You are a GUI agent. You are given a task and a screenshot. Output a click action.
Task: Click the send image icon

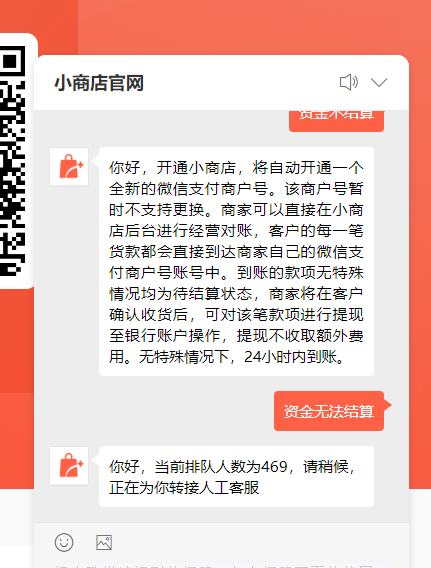[x=104, y=542]
